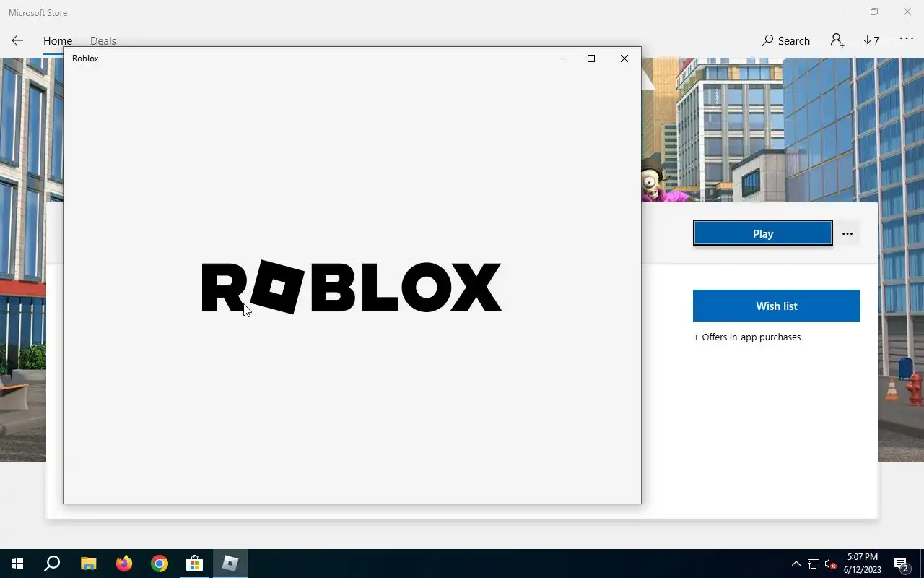
Task: Maximize the Roblox window
Action: pyautogui.click(x=591, y=59)
